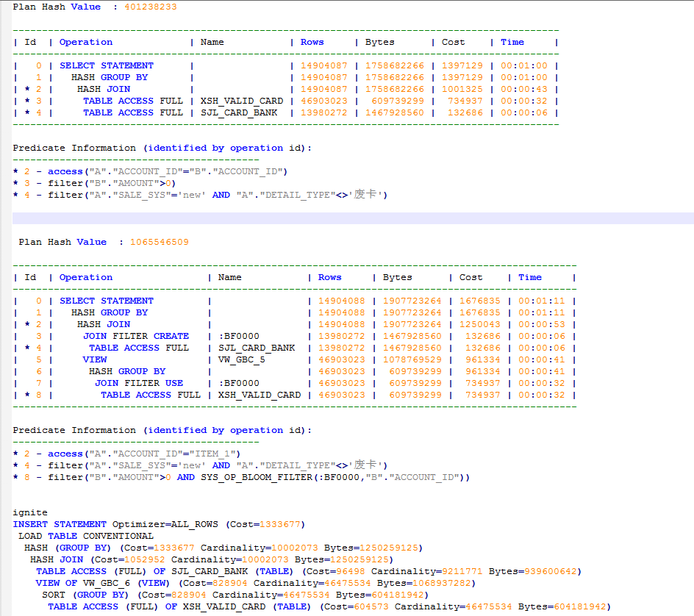The width and height of the screenshot is (694, 616).
Task: Click the filter("B"."AMOUNT">0) predicate in the first plan
Action: click(x=112, y=183)
